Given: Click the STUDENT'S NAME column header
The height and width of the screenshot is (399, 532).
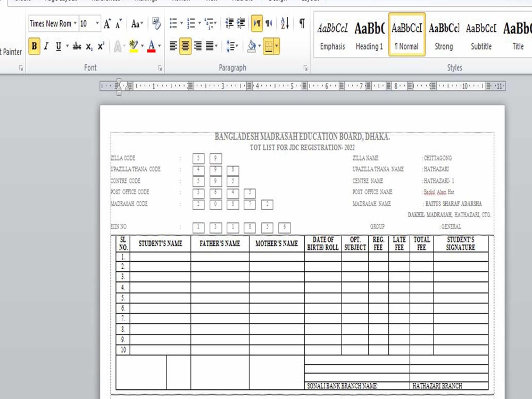Looking at the screenshot, I should tap(160, 244).
